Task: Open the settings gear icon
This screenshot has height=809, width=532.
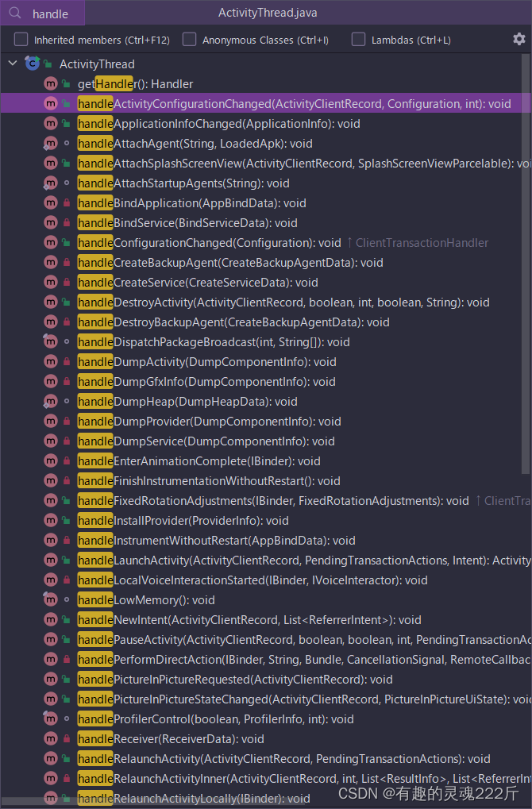Action: 519,39
